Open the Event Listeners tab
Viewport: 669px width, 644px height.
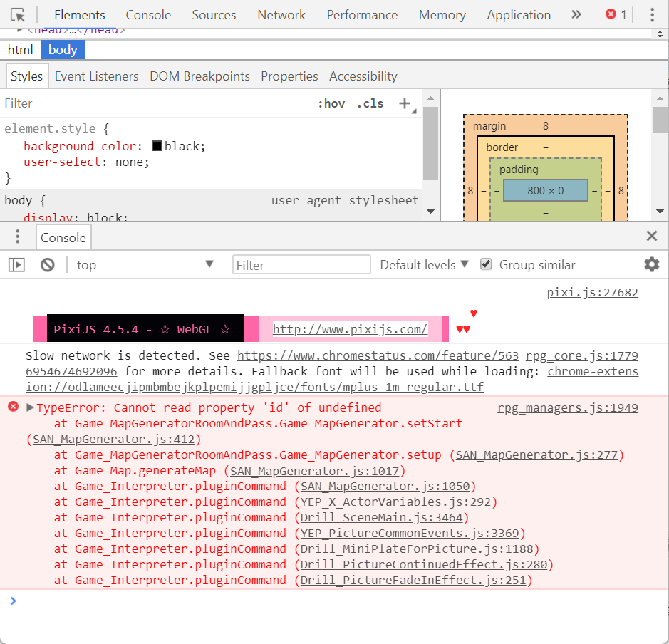(96, 76)
